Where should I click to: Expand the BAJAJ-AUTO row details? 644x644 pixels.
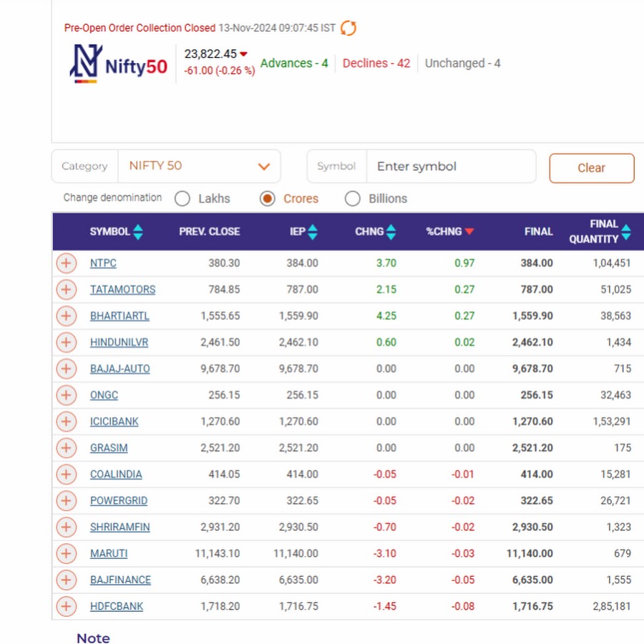(x=66, y=369)
